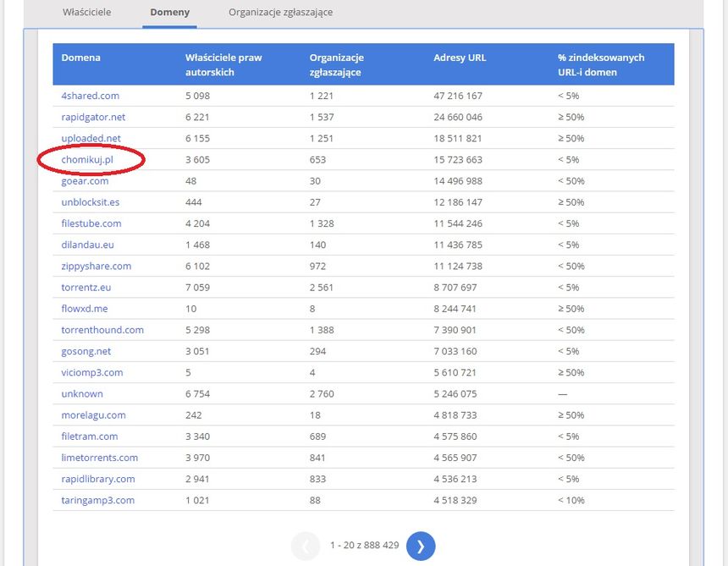Screen dimensions: 728x566
Task: Click the Domena column header
Action: tap(80, 58)
